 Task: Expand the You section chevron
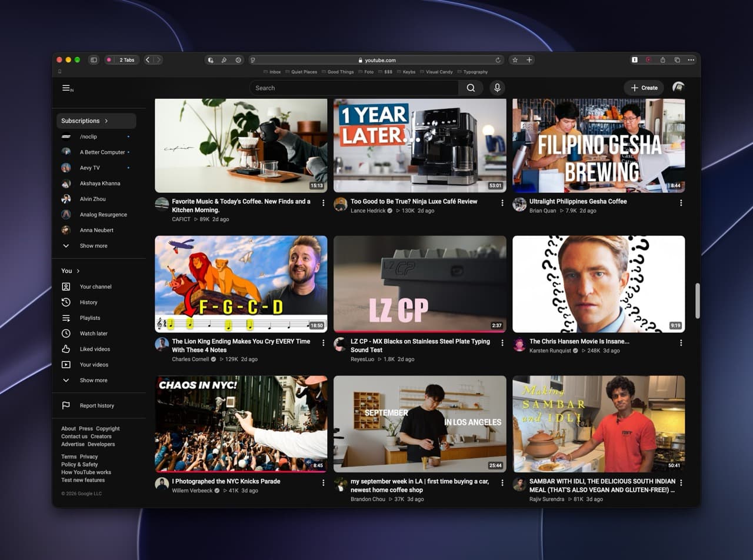click(x=78, y=271)
